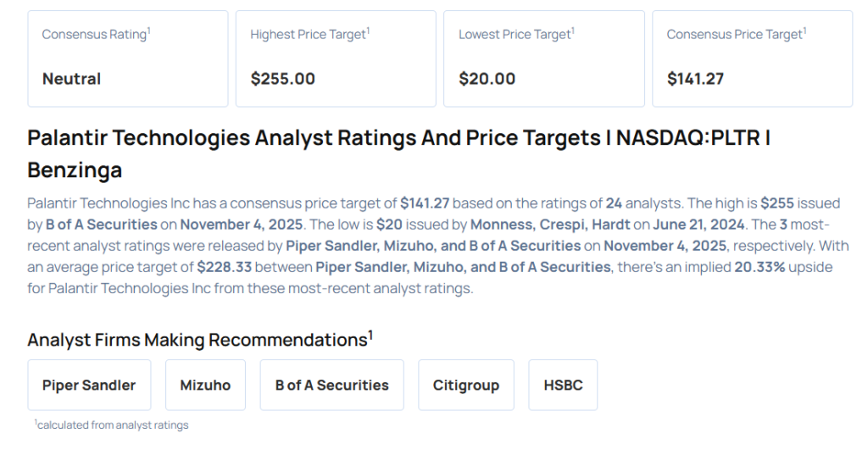The width and height of the screenshot is (868, 450).
Task: Click the Analyst Firms Making Recommendations heading
Action: 199,340
